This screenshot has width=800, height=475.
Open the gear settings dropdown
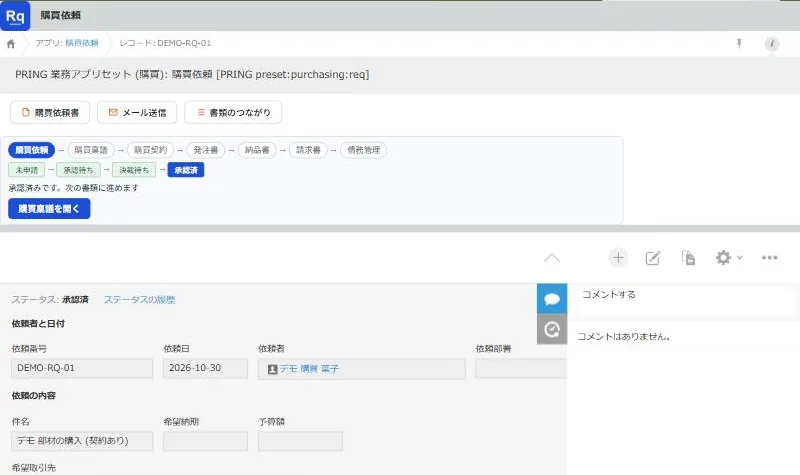[729, 258]
